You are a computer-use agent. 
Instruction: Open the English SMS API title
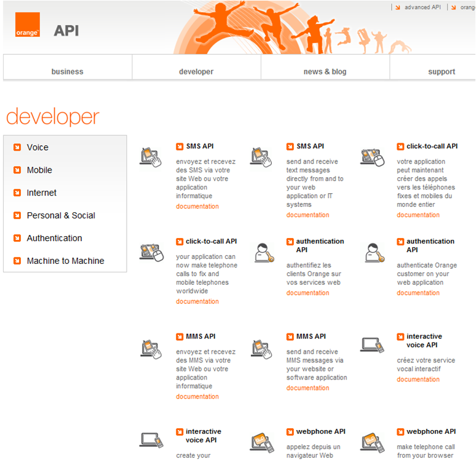(310, 146)
